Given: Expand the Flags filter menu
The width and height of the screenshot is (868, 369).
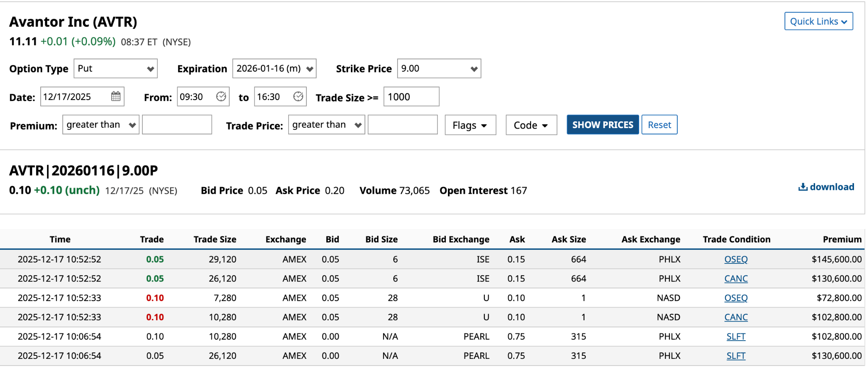Looking at the screenshot, I should [470, 125].
